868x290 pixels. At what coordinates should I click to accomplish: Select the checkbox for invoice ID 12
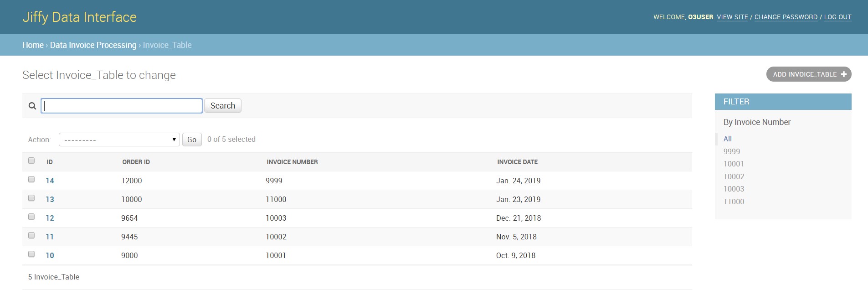click(31, 217)
